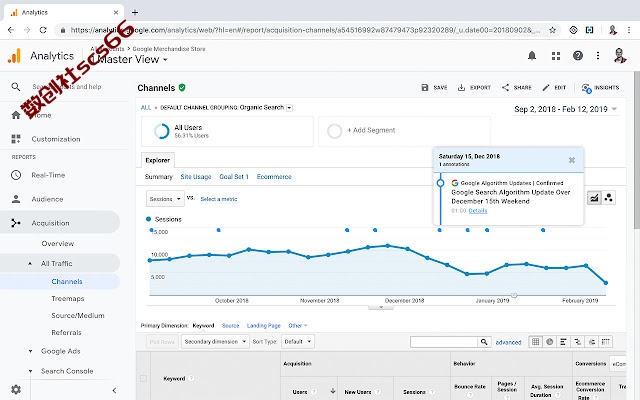
Task: Open Acquisition Overview report
Action: pyautogui.click(x=58, y=244)
